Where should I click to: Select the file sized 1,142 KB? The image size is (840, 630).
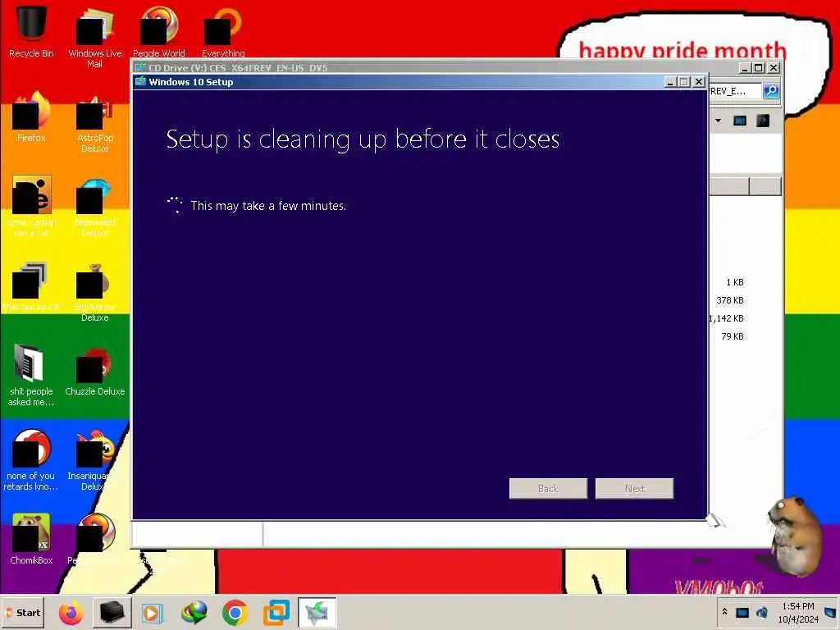click(727, 318)
